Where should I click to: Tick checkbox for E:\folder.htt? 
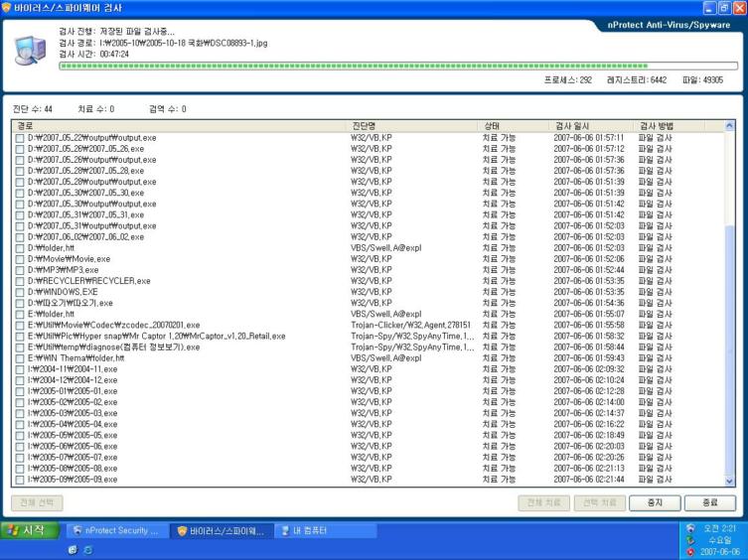coord(20,315)
